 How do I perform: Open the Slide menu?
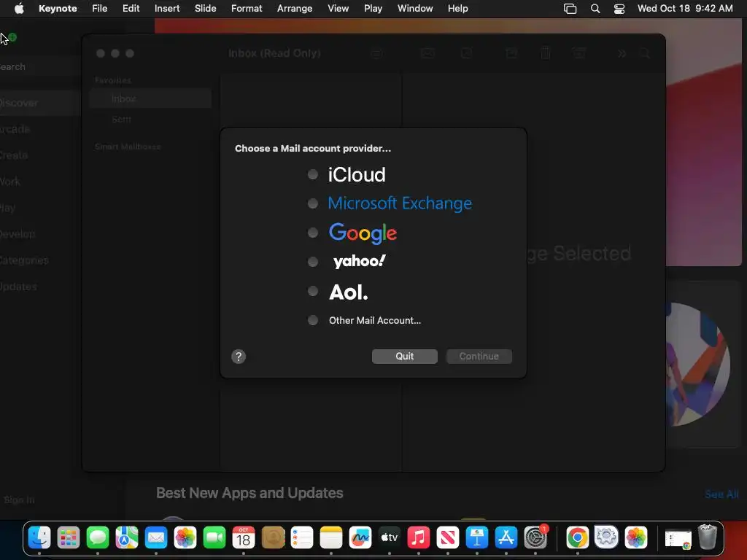[205, 8]
